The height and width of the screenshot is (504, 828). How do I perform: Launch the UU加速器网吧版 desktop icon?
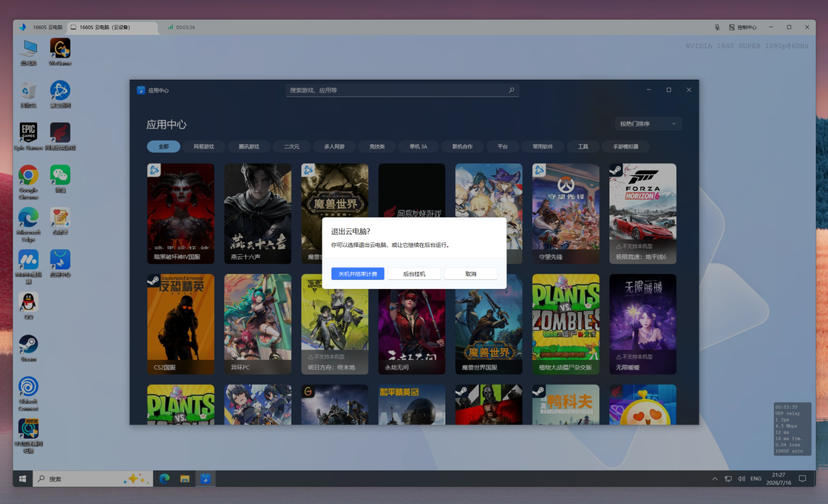29,436
